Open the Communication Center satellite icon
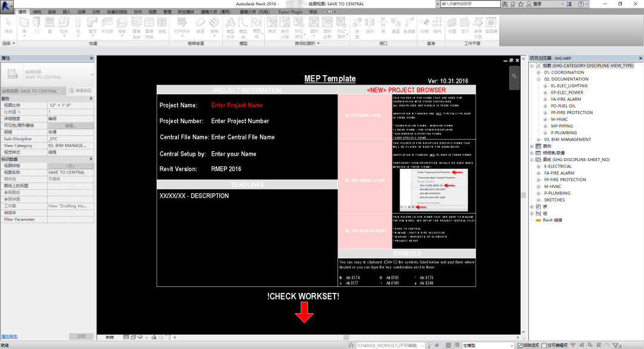644x349 pixels. click(x=513, y=4)
